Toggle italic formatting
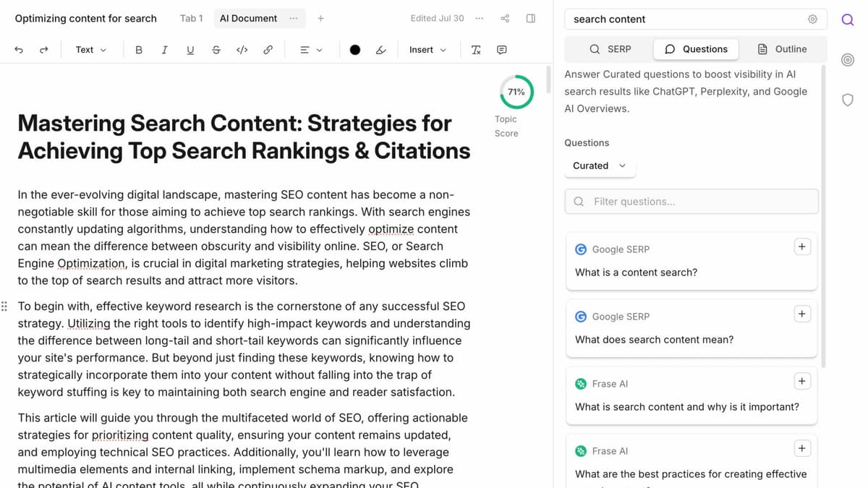Screen dimensions: 868x488 point(164,50)
